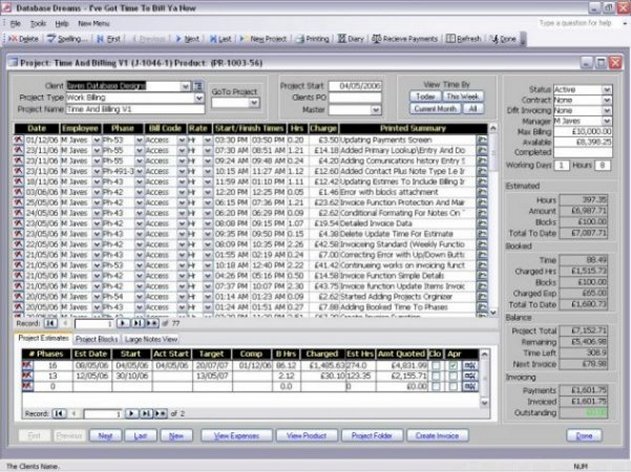631x472 pixels.
Task: Click the Create Invoice button
Action: tap(437, 436)
